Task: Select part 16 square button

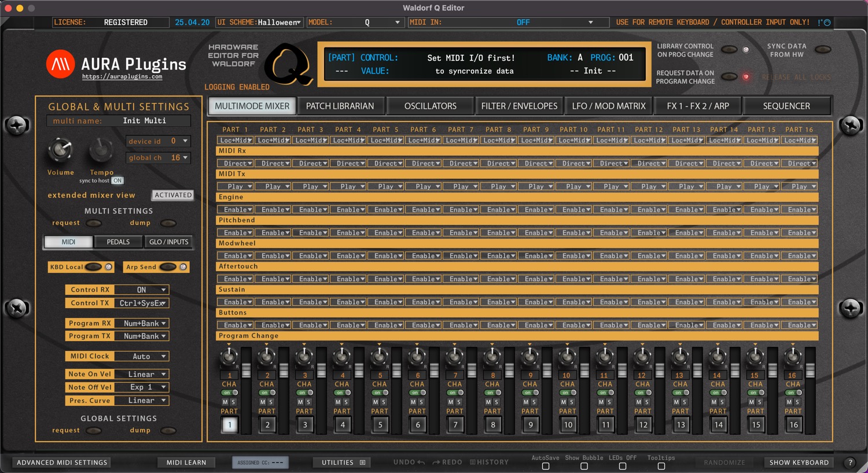Action: 794,424
